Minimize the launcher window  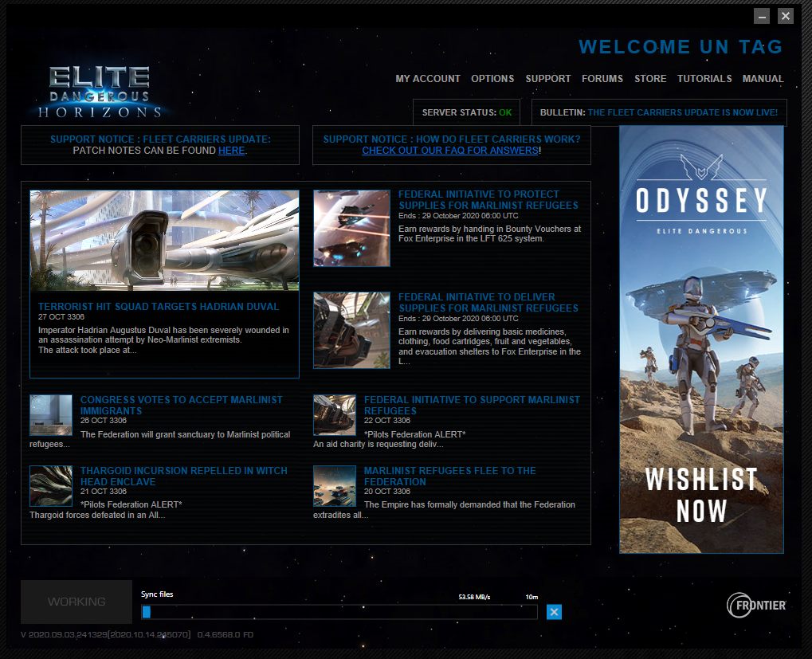(761, 16)
